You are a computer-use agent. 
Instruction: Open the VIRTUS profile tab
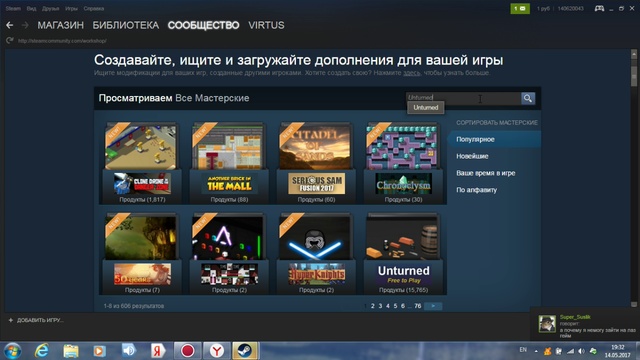coord(266,25)
